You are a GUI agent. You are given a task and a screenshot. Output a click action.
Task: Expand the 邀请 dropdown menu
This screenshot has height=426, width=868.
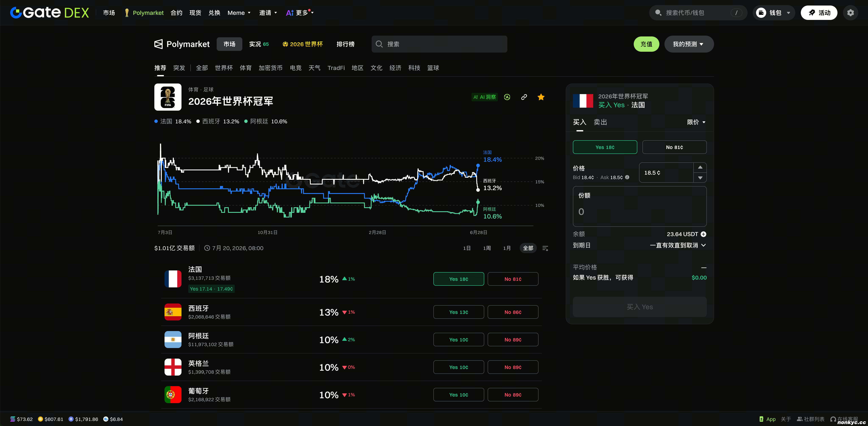tap(268, 13)
